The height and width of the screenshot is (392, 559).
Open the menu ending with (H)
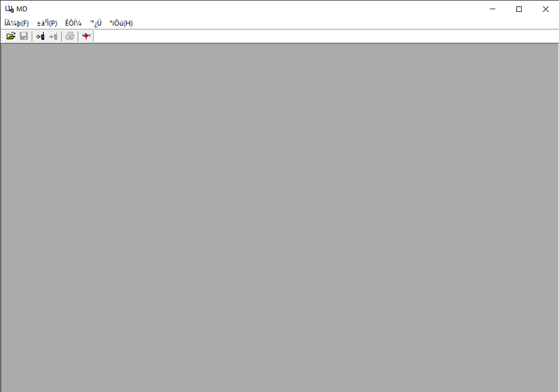[121, 23]
